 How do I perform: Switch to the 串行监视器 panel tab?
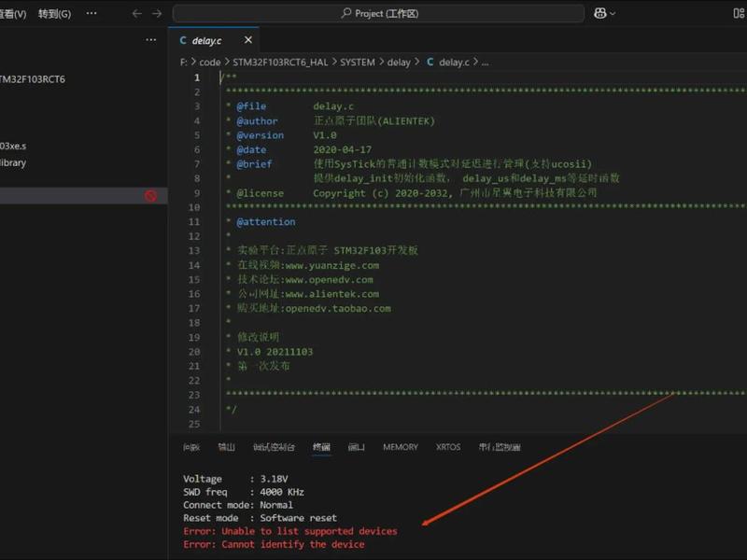[500, 447]
